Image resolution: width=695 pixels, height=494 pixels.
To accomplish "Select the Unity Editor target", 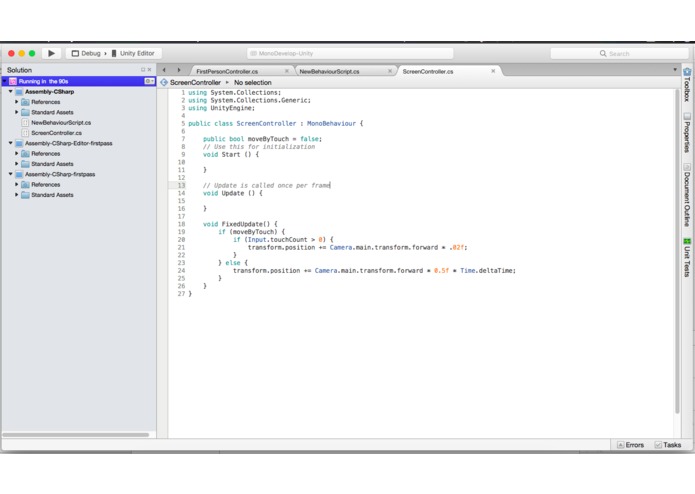I will click(133, 53).
